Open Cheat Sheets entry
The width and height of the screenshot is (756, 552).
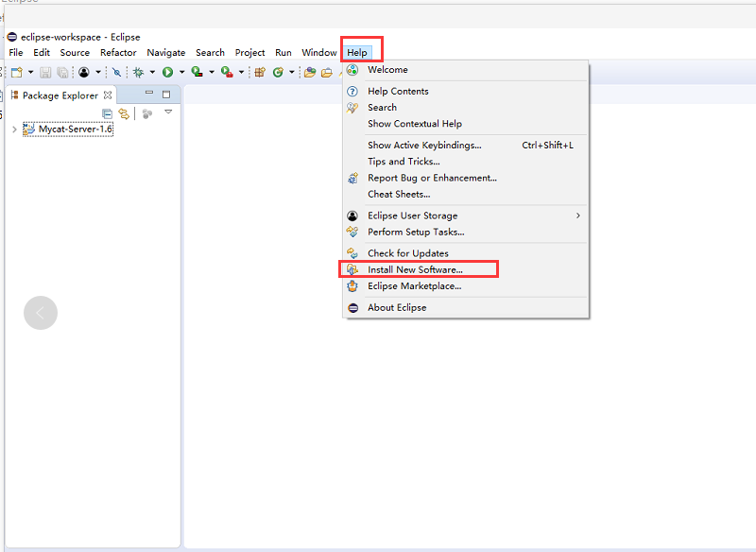[466, 195]
